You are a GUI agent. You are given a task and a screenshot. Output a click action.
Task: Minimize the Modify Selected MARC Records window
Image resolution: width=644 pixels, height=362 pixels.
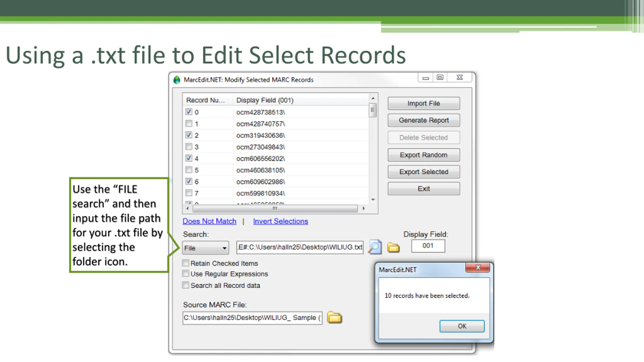click(426, 78)
